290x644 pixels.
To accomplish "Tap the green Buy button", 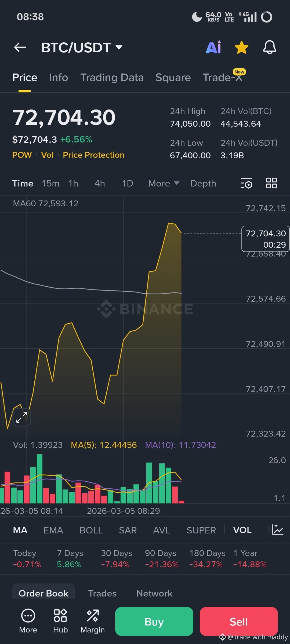I will point(154,621).
